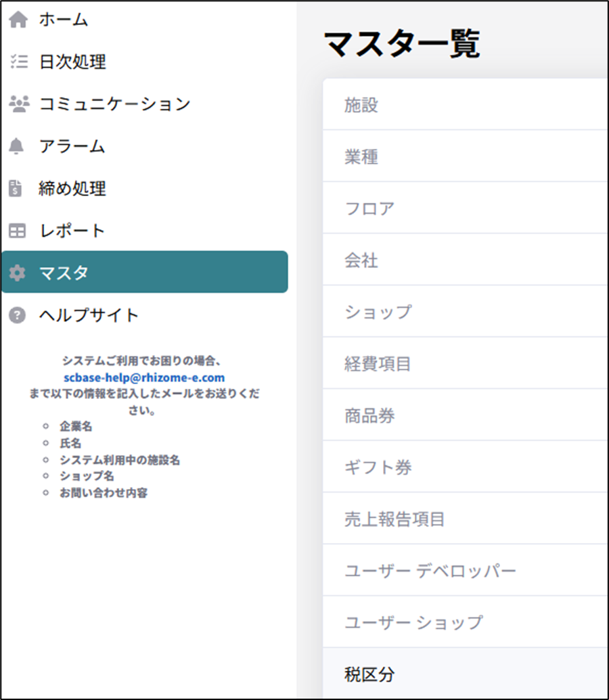Click the Home house icon
The height and width of the screenshot is (700, 609).
(x=18, y=20)
